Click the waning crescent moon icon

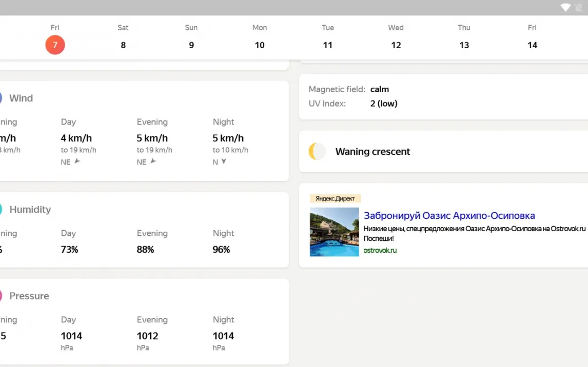coord(317,151)
